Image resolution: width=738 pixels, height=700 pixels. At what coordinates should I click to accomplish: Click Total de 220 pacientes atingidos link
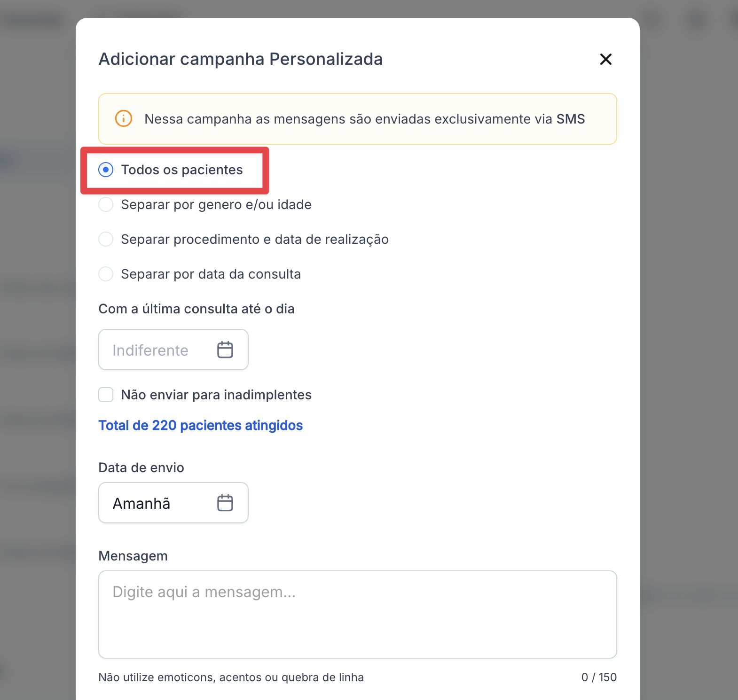[200, 425]
